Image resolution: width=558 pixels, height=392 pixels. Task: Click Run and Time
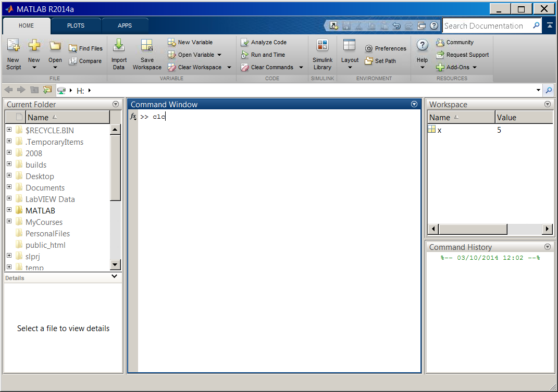[263, 55]
